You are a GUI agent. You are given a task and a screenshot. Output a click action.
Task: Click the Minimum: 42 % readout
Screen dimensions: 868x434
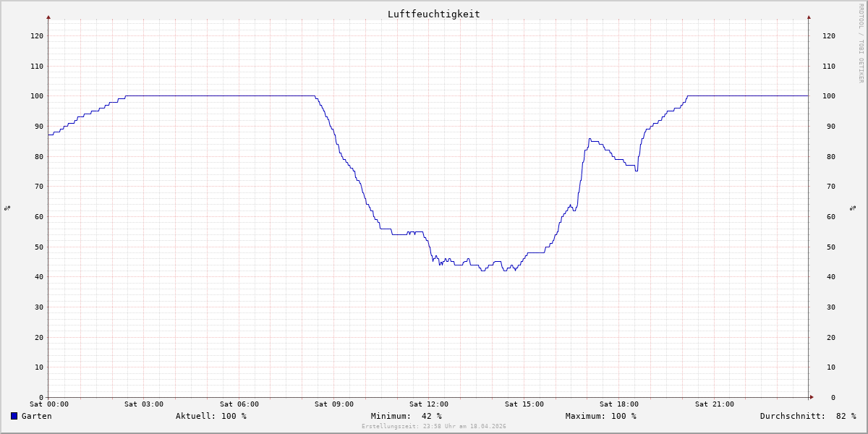click(x=406, y=416)
